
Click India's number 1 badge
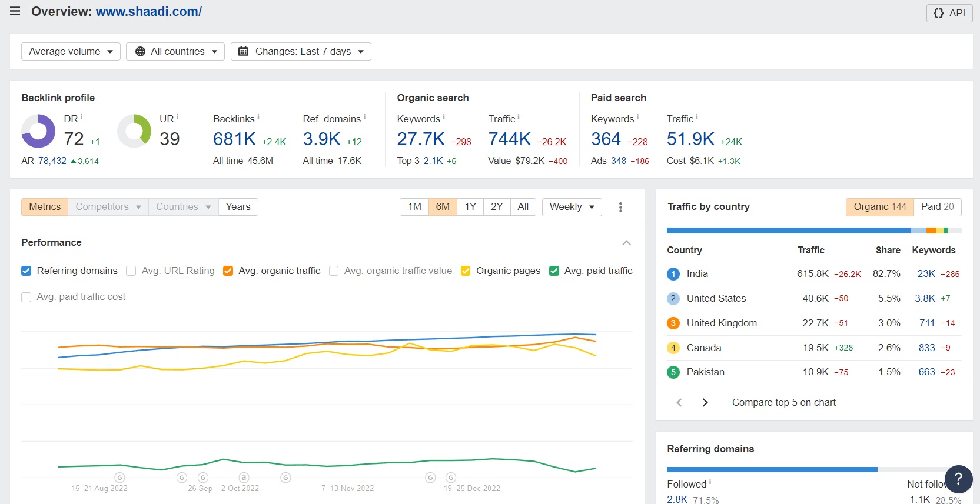point(673,274)
